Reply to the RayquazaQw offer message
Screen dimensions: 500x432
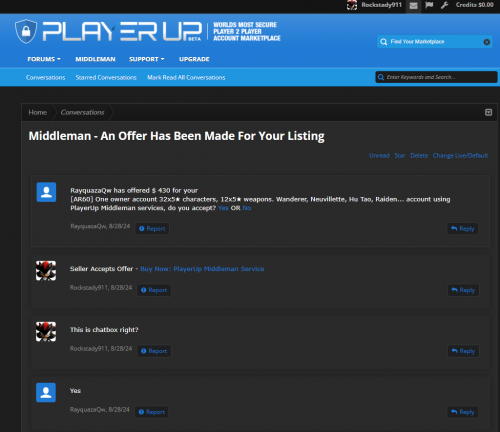[463, 229]
